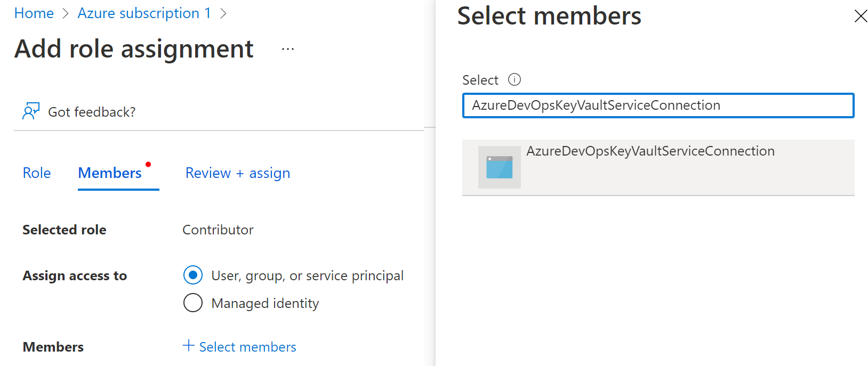Select the AzureDevOpsKeyVaultServiceConnection search result
Viewport: 868px width, 366px height.
658,167
